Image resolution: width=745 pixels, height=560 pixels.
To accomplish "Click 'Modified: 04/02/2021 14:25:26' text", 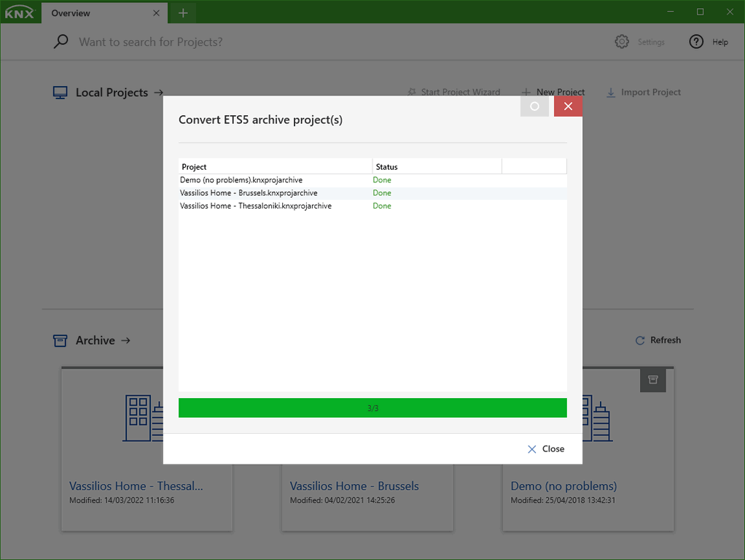I will (342, 500).
